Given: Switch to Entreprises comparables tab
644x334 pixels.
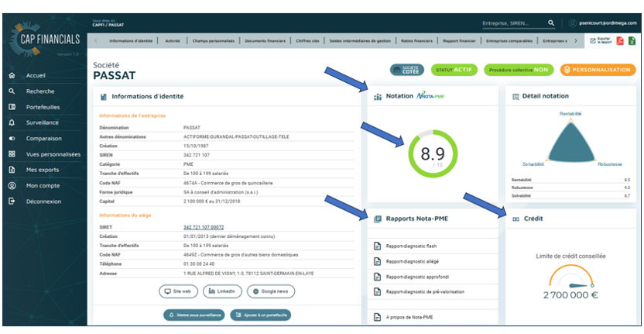Looking at the screenshot, I should tap(509, 41).
